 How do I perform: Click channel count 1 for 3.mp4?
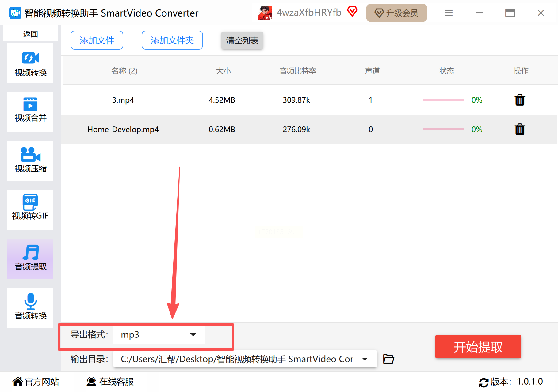point(371,100)
